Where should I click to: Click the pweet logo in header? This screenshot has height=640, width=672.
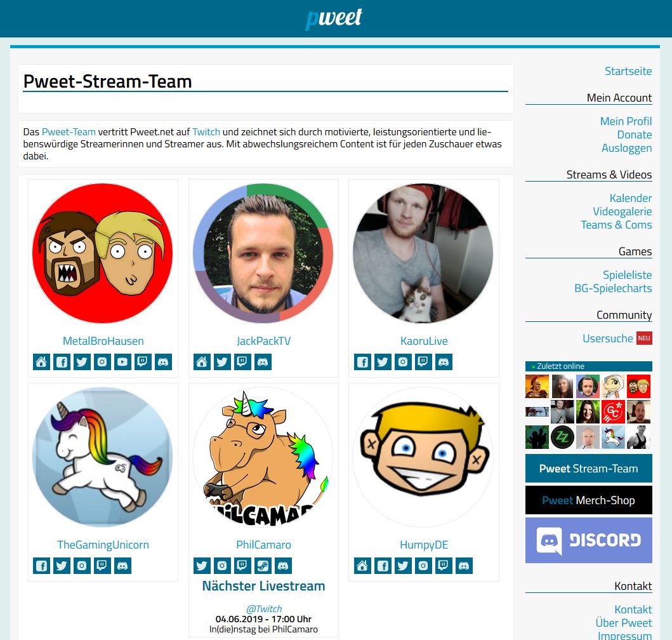(334, 18)
